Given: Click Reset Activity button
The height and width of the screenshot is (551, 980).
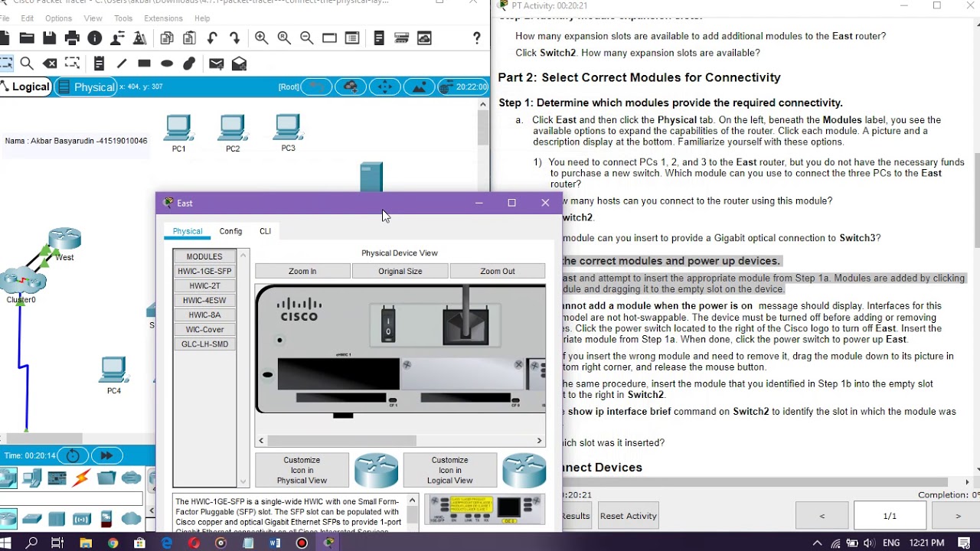Looking at the screenshot, I should (629, 516).
